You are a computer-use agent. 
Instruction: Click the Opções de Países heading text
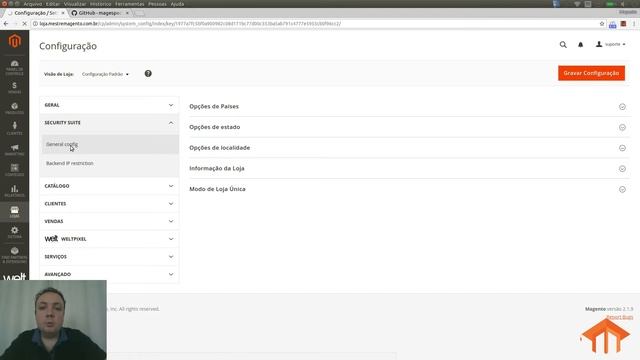[214, 106]
